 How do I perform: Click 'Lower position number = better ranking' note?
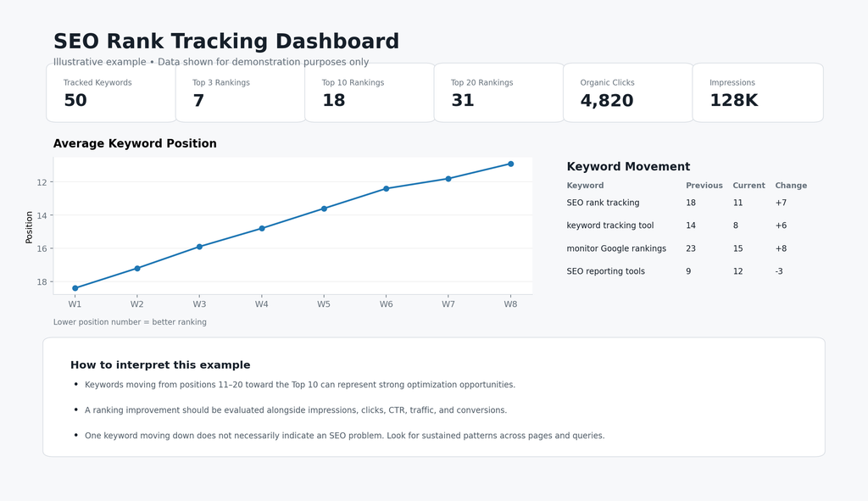coord(130,321)
